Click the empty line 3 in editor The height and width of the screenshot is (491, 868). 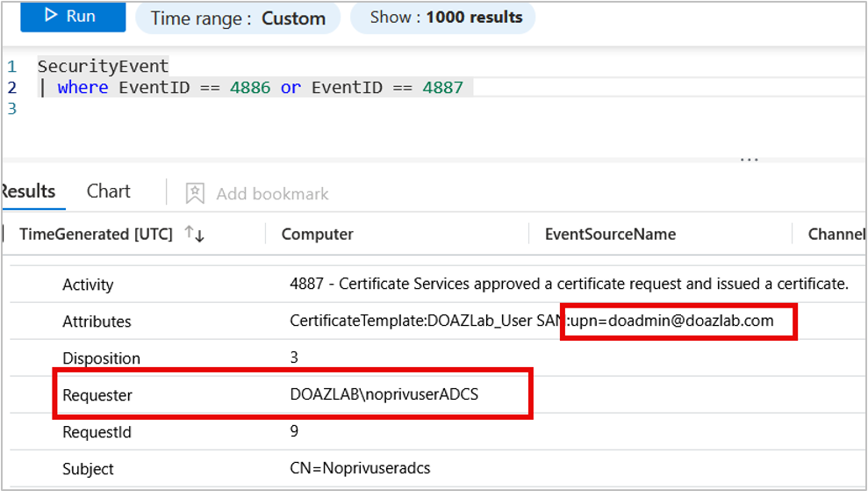[176, 109]
